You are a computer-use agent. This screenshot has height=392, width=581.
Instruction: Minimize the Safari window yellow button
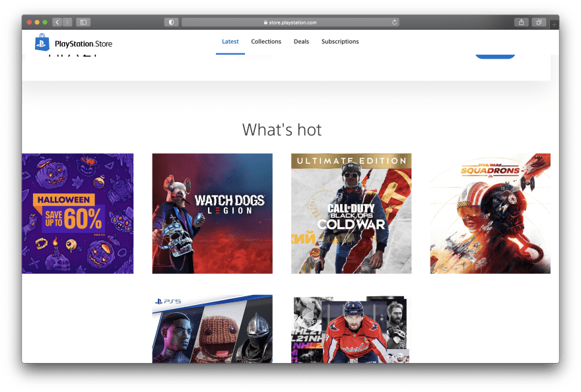click(37, 22)
